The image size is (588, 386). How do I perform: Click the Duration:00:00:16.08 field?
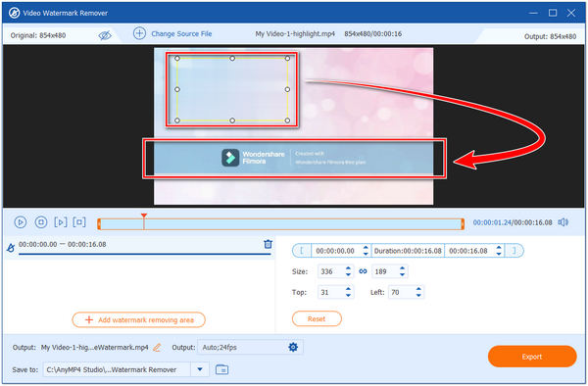pos(408,251)
